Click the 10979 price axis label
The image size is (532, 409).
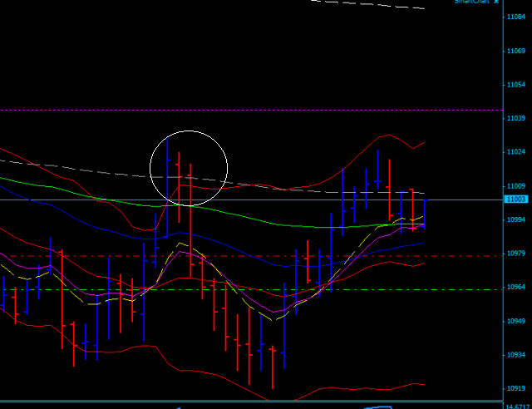[x=515, y=254]
